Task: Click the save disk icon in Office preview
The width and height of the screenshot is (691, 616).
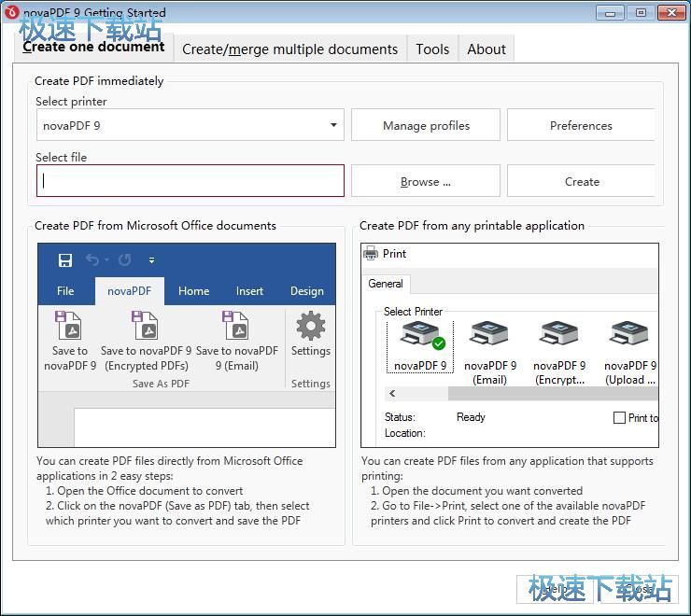Action: click(x=65, y=260)
